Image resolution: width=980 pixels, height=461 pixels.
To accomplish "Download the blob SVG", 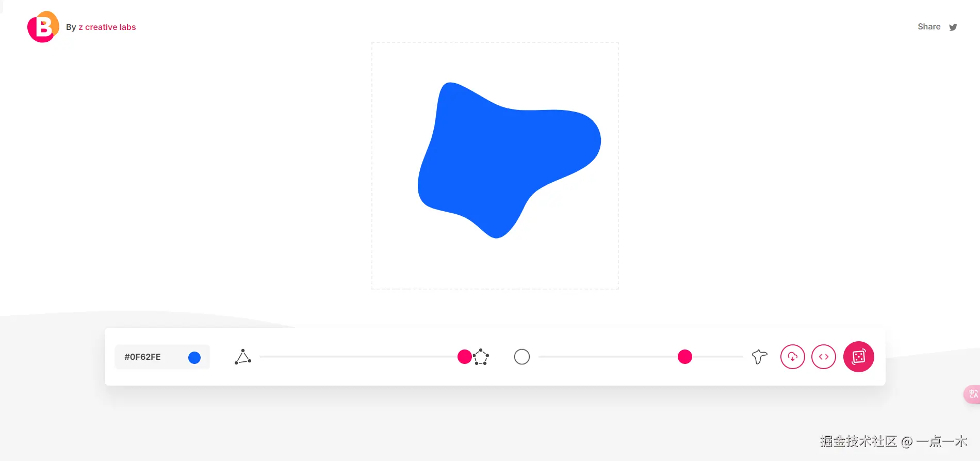I will click(x=793, y=357).
